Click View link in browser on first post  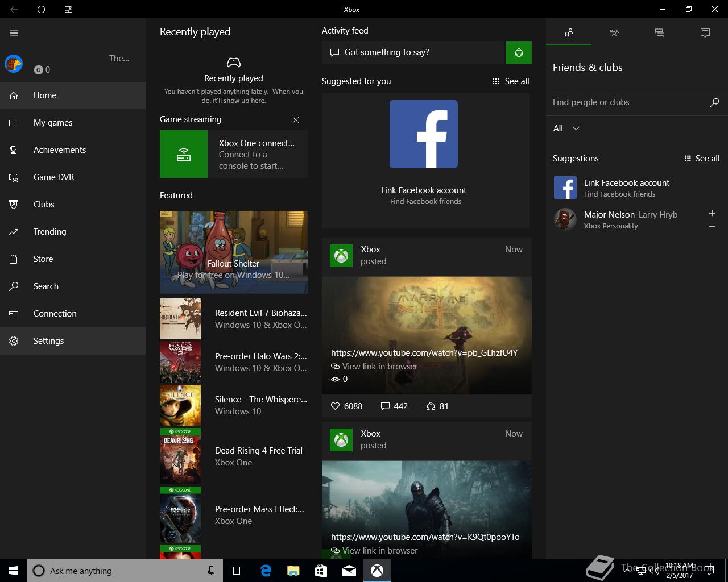374,367
